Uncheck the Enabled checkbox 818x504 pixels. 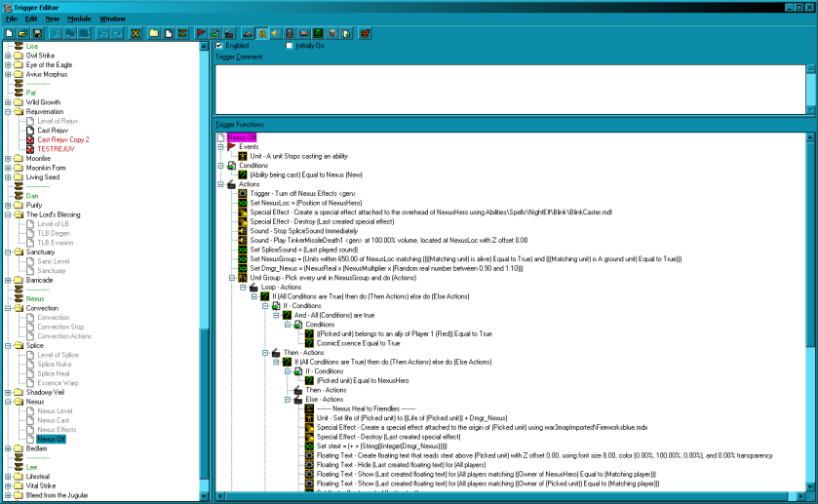(219, 46)
